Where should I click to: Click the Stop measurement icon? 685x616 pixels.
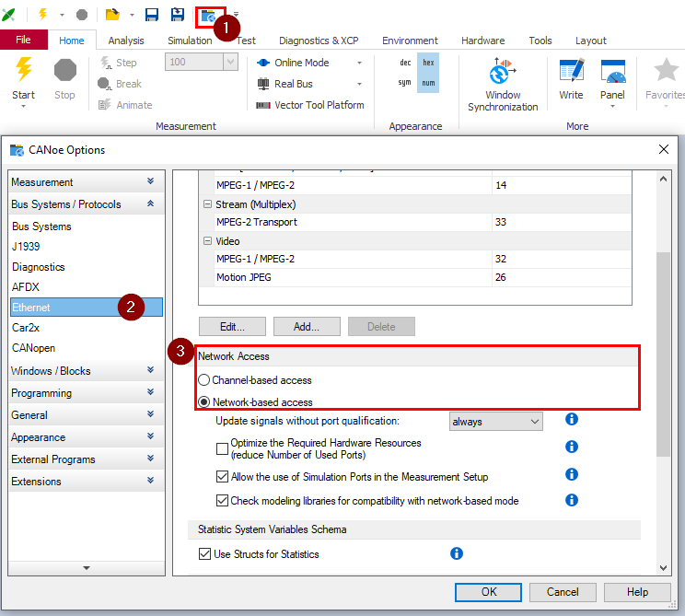point(64,71)
